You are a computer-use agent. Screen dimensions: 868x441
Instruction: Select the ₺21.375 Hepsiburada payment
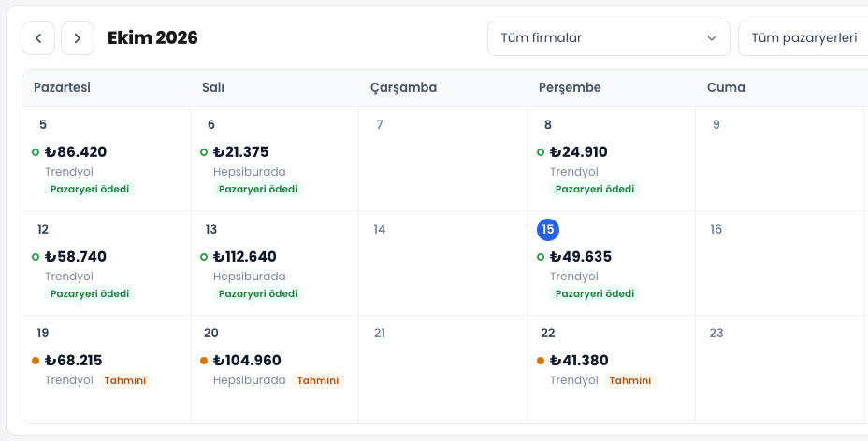pyautogui.click(x=252, y=170)
